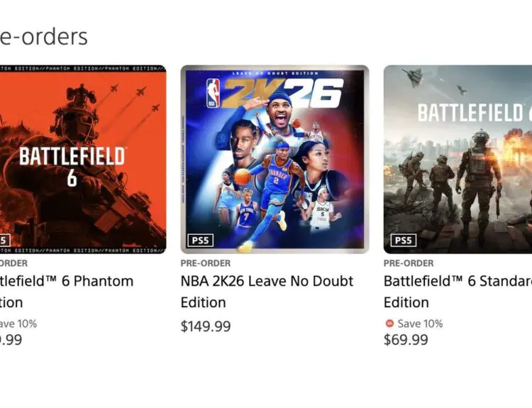This screenshot has height=408, width=532.
Task: Click the Pre-orders section heading
Action: (x=43, y=36)
